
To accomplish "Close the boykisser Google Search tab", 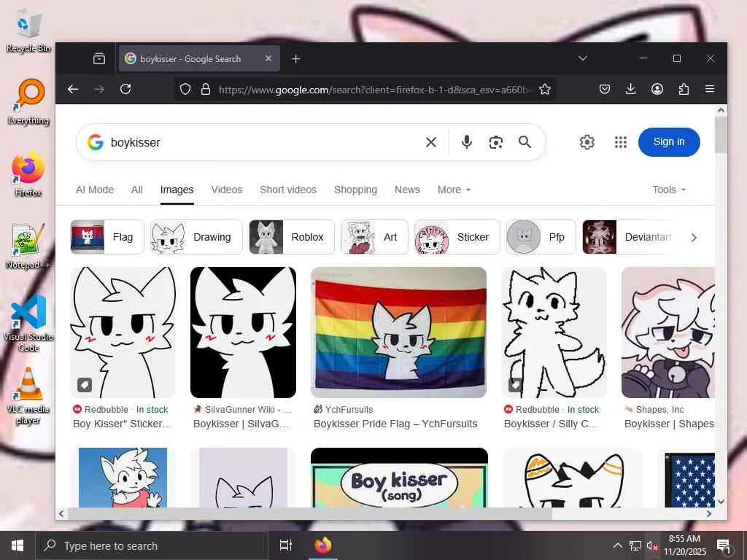I will click(268, 58).
